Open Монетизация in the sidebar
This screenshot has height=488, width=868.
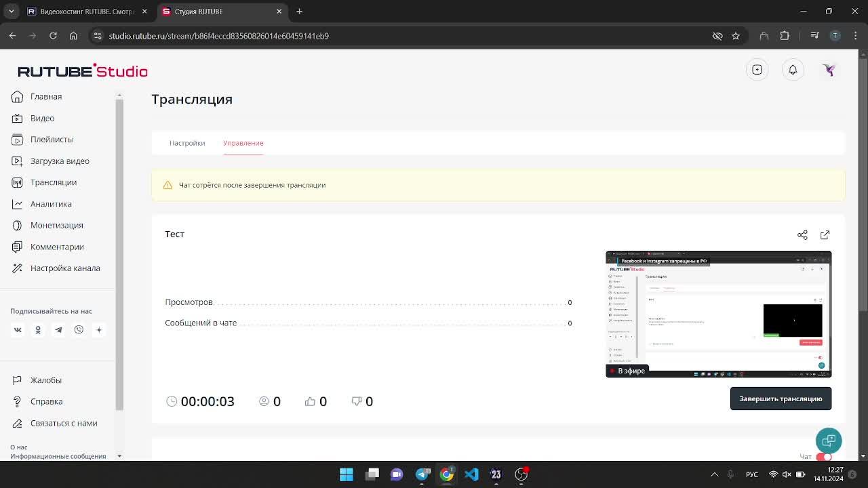point(47,226)
